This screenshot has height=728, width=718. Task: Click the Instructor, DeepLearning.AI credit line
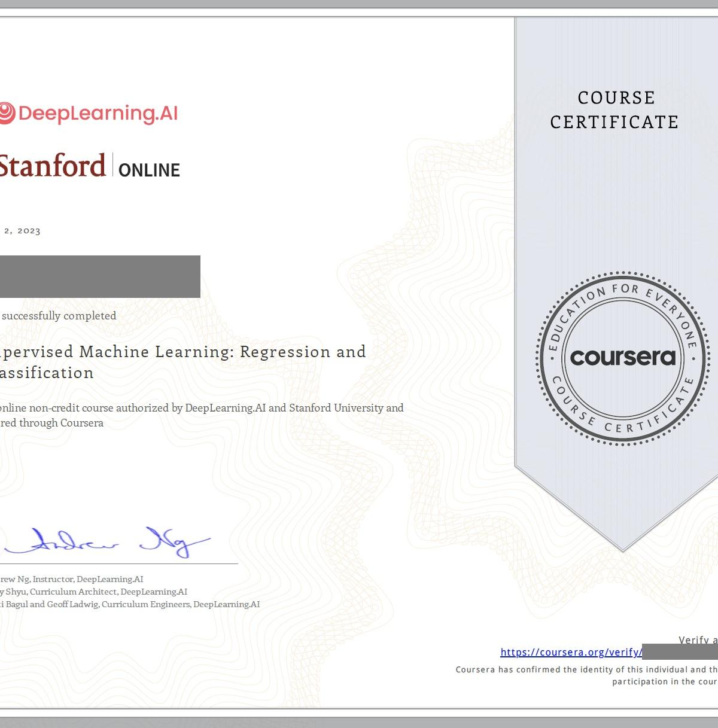tap(72, 579)
